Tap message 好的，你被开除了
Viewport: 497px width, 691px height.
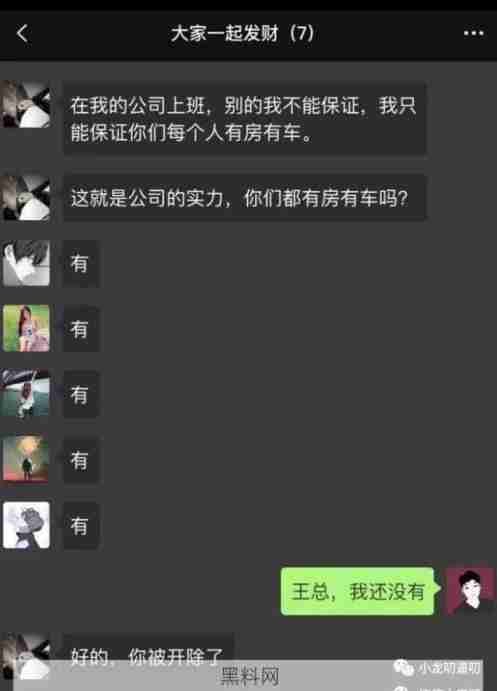pyautogui.click(x=148, y=655)
